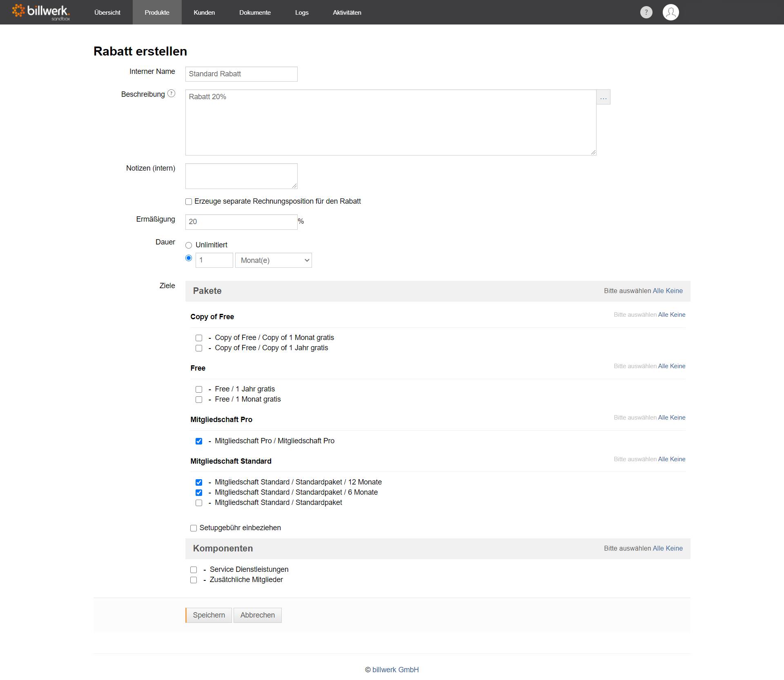Click the Komponenten section title
The height and width of the screenshot is (680, 784).
[x=223, y=549]
